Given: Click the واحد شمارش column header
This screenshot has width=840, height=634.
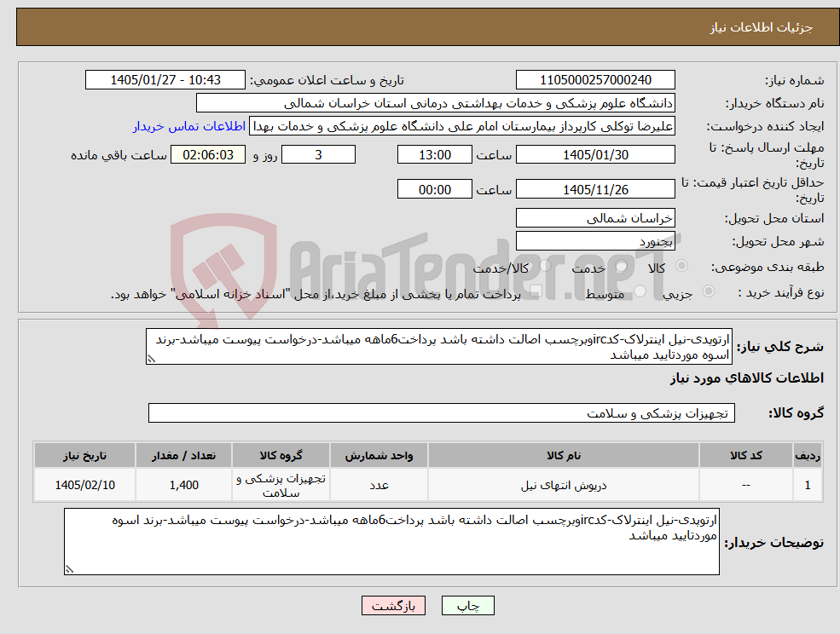Looking at the screenshot, I should pos(379,455).
